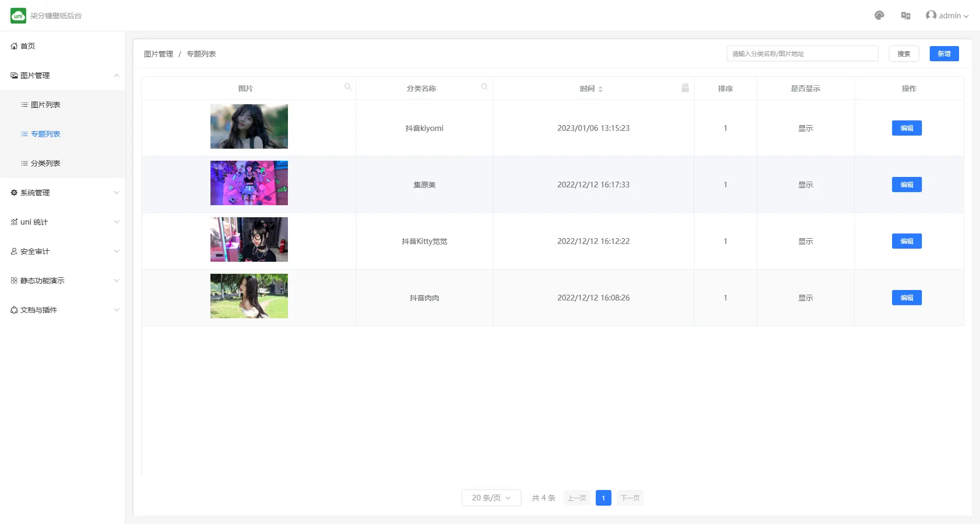The image size is (980, 524).
Task: Click the admin user avatar icon
Action: click(931, 15)
